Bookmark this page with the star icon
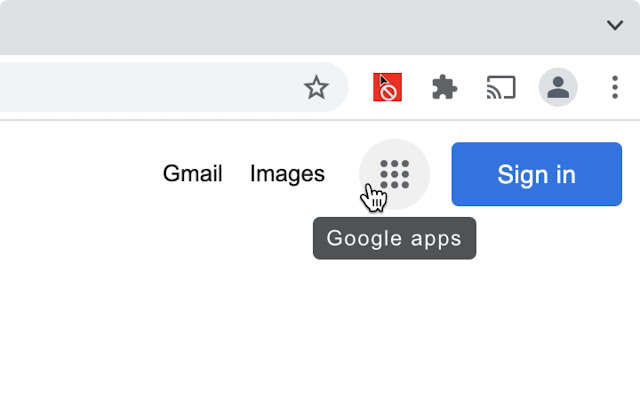The image size is (640, 400). pos(316,88)
